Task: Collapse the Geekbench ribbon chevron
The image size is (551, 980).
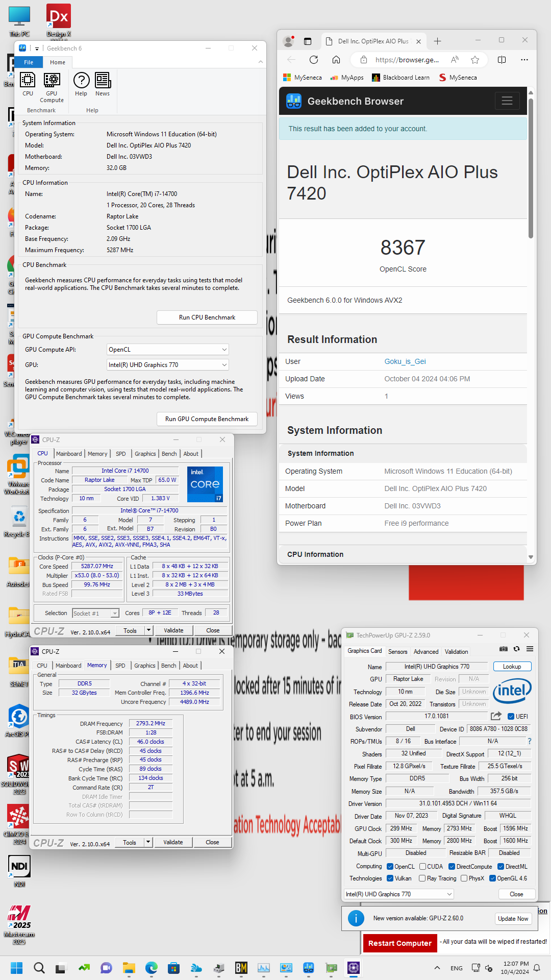Action: [x=261, y=62]
